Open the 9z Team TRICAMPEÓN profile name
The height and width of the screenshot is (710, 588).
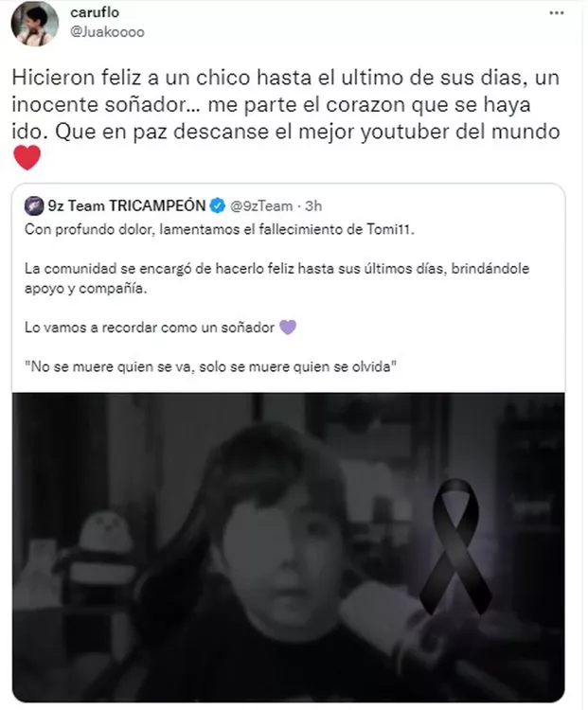(127, 206)
